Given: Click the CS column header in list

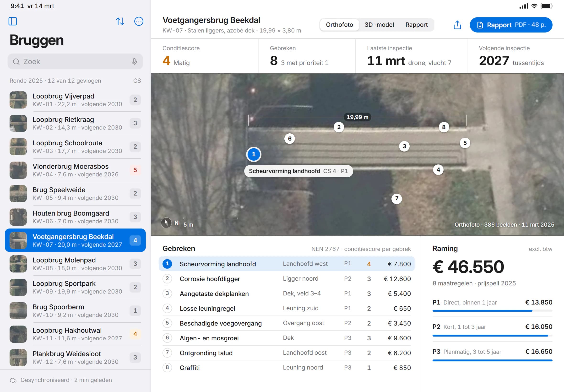Looking at the screenshot, I should pos(137,81).
